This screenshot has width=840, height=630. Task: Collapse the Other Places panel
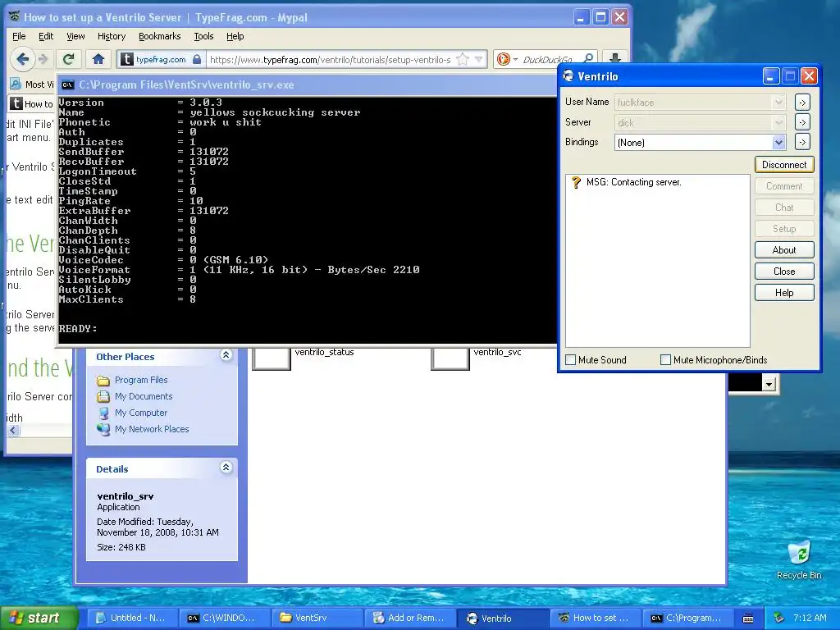point(226,355)
